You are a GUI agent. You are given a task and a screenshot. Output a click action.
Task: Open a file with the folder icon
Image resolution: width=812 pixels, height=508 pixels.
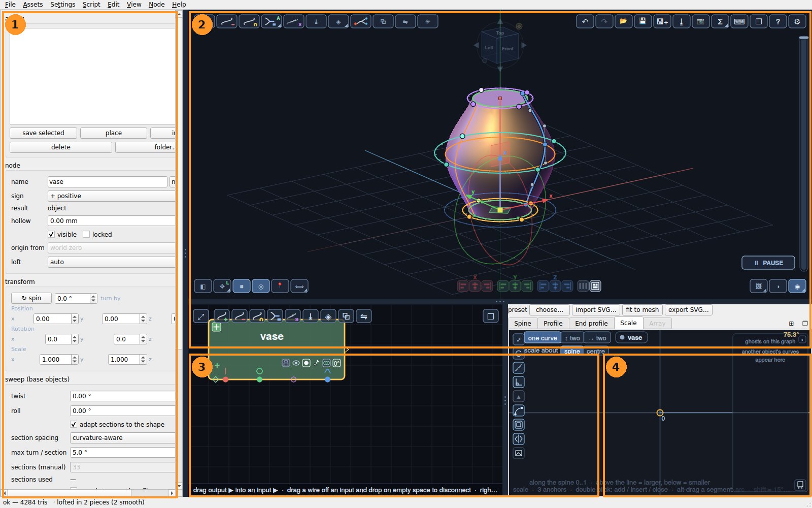coord(623,22)
